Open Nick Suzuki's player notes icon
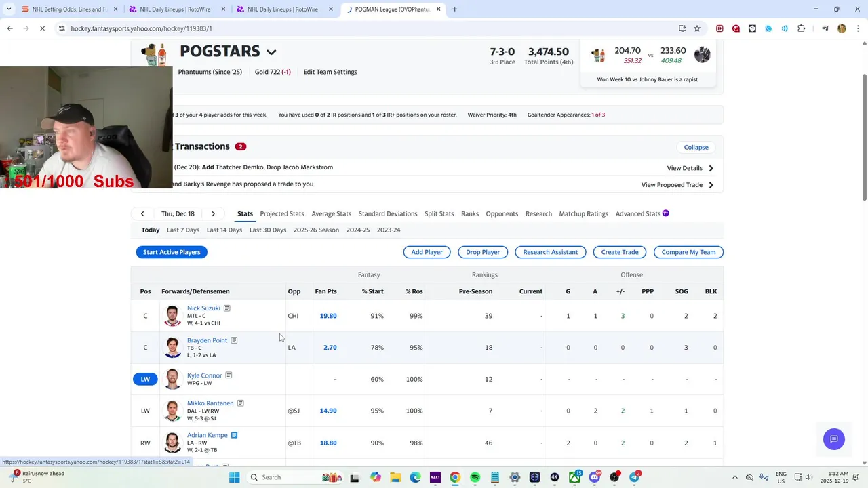868x488 pixels. coord(227,308)
